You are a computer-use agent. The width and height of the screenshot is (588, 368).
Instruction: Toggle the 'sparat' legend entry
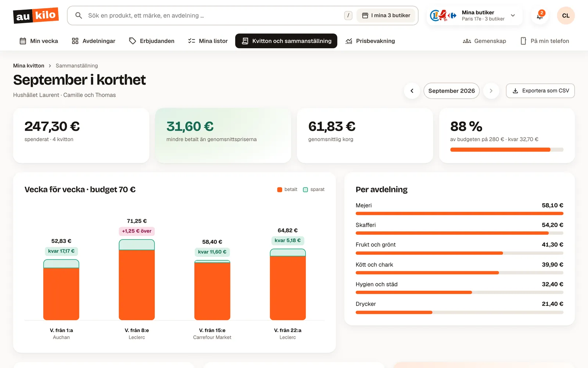click(313, 190)
